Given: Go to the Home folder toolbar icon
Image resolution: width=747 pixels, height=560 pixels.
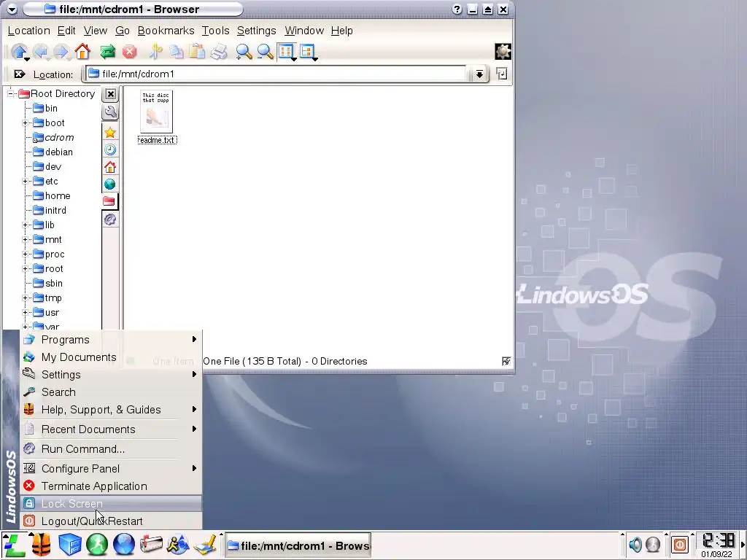Looking at the screenshot, I should tap(82, 52).
